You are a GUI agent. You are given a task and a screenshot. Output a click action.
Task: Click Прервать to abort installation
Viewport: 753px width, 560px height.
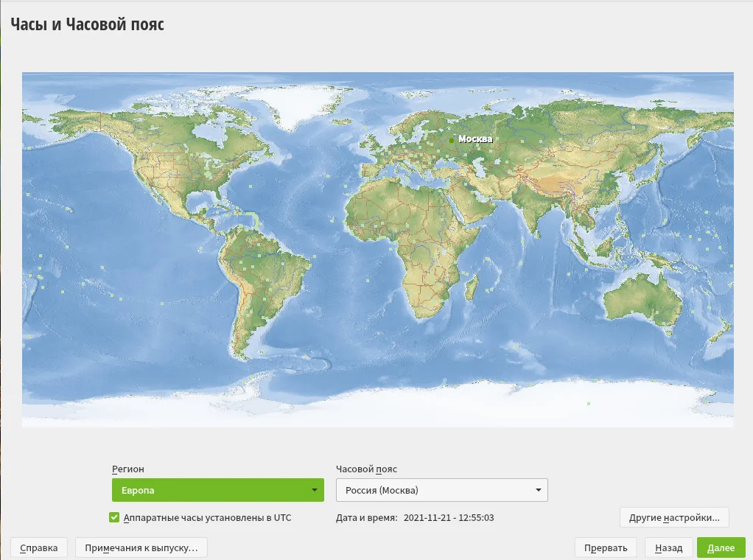coord(606,547)
